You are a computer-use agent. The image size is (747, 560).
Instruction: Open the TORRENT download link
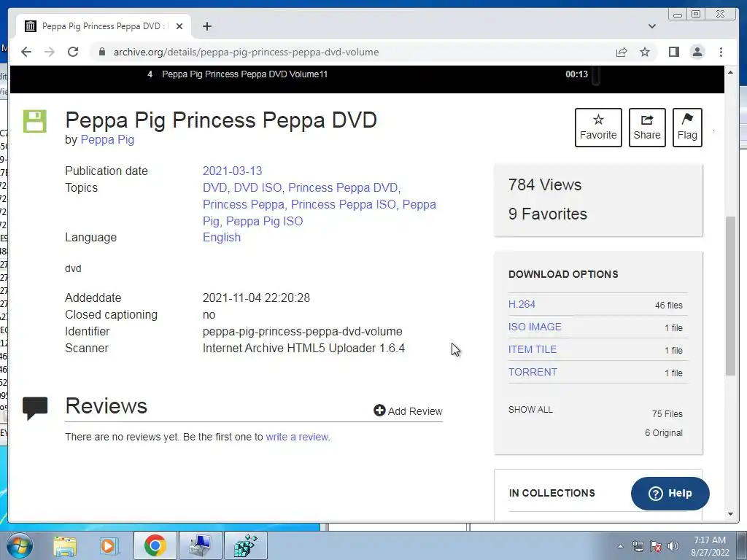click(x=533, y=372)
